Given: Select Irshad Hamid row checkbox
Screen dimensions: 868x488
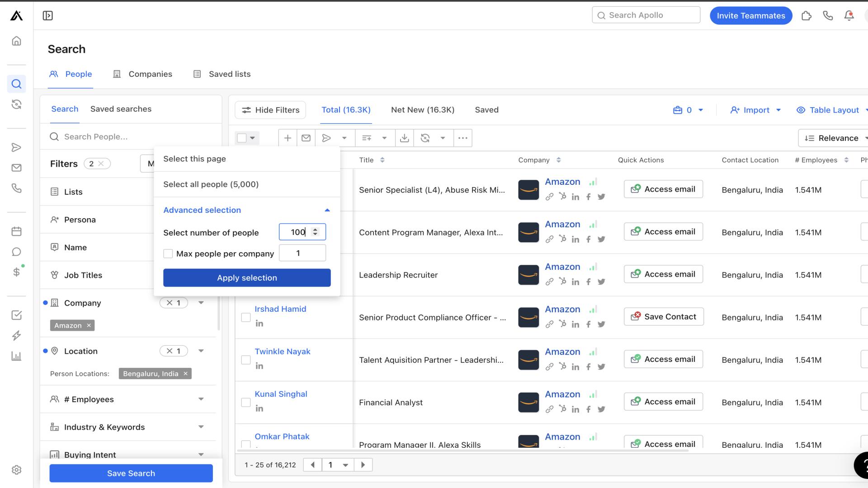Looking at the screenshot, I should pos(246,318).
